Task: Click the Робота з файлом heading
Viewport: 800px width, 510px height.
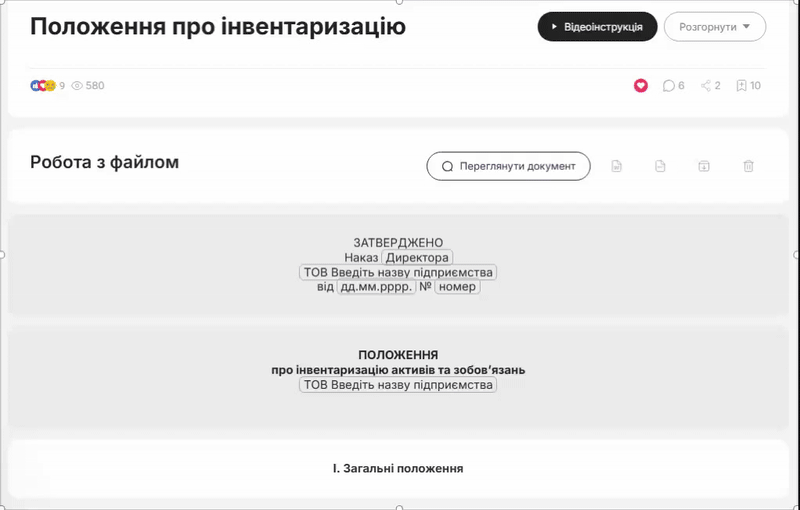Action: click(x=104, y=162)
